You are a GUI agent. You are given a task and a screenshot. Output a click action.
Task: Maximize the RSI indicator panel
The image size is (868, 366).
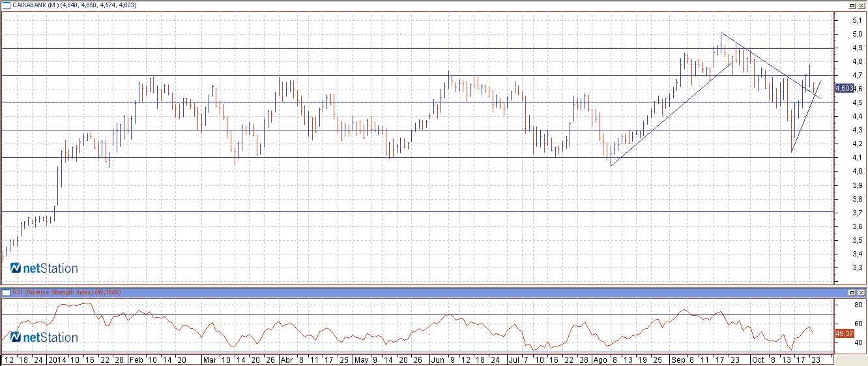point(852,293)
